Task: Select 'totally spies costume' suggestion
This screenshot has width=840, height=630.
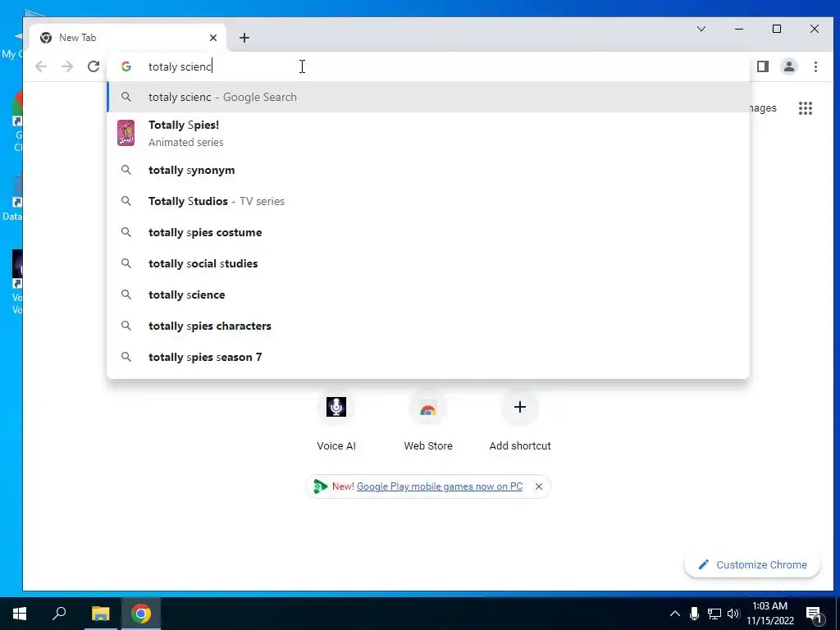Action: 428,232
